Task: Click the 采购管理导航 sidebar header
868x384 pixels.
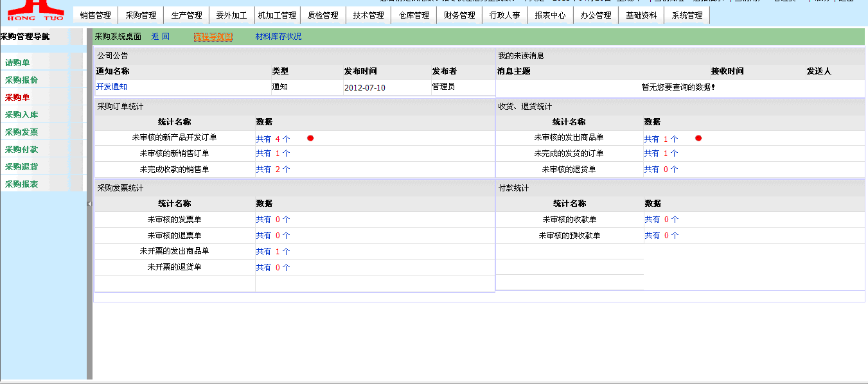Action: pos(24,37)
